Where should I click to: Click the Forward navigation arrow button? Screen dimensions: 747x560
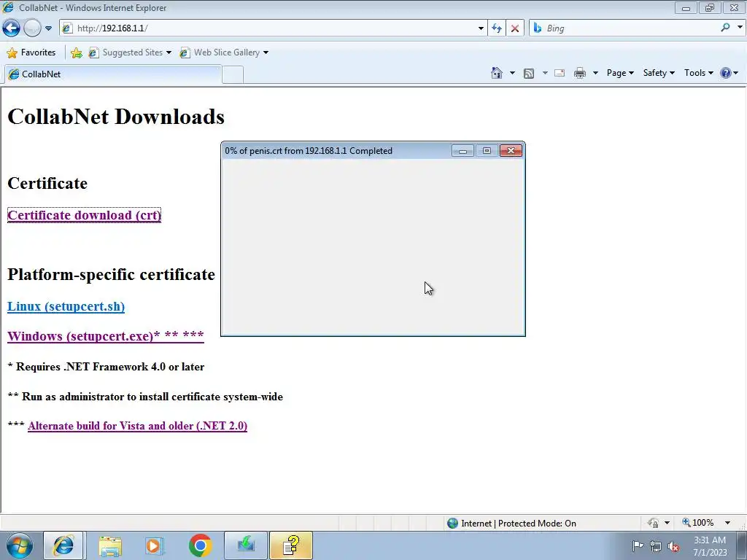pyautogui.click(x=32, y=28)
